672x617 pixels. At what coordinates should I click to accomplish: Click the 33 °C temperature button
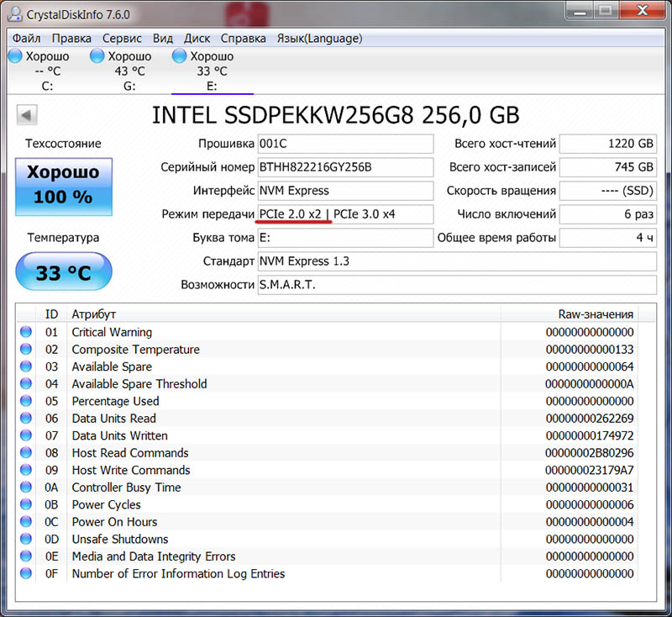(64, 272)
